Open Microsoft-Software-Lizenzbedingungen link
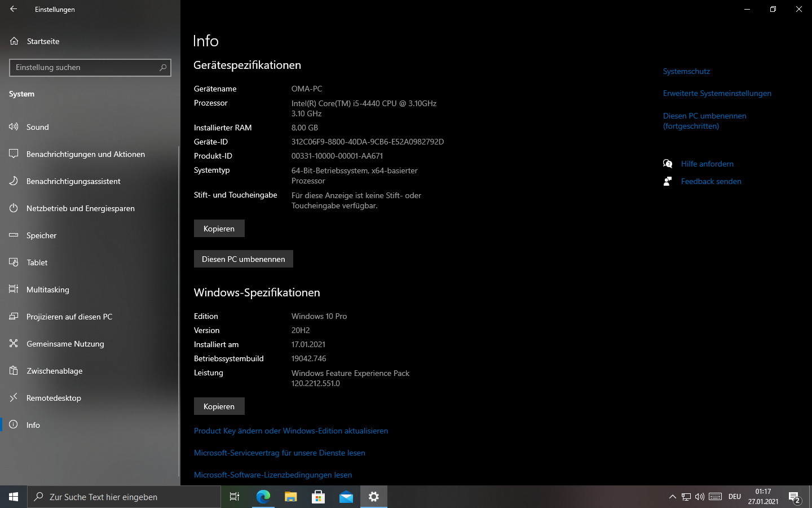Viewport: 812px width, 508px height. (273, 475)
